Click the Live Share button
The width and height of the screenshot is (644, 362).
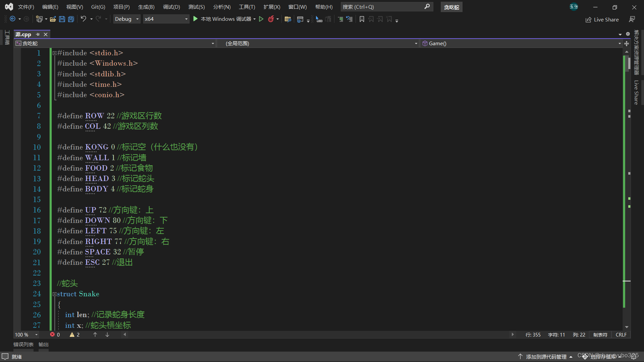602,19
